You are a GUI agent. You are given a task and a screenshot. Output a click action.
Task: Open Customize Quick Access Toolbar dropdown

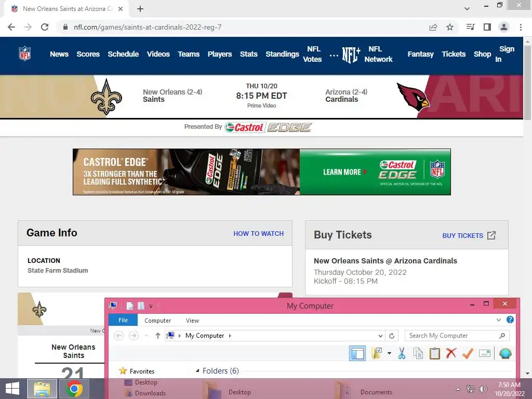[151, 306]
